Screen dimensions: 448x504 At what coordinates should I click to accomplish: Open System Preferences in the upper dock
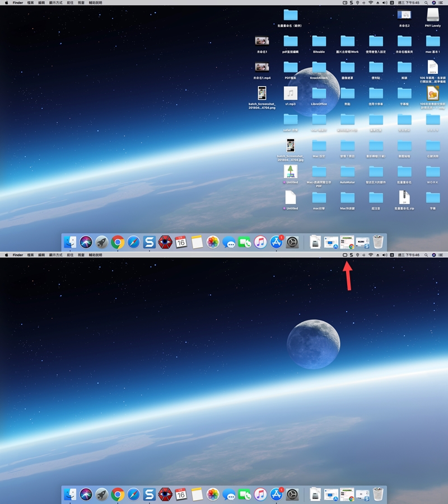click(x=292, y=242)
